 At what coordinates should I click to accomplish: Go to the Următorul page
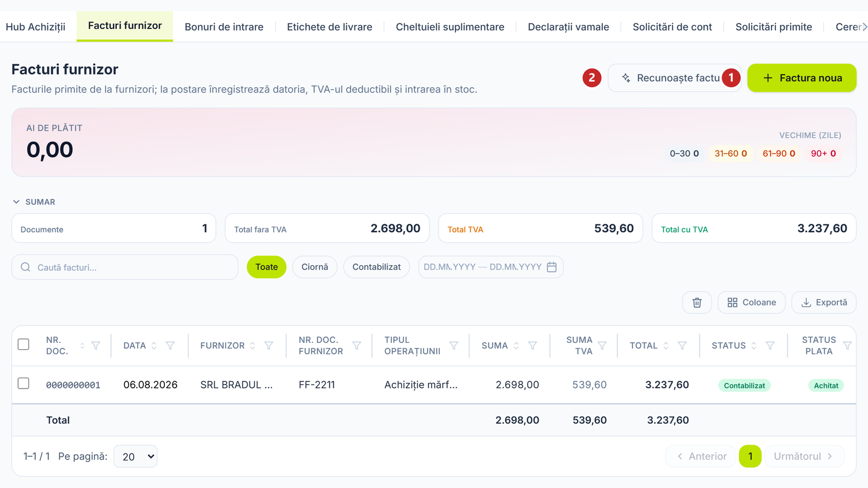[x=804, y=456]
